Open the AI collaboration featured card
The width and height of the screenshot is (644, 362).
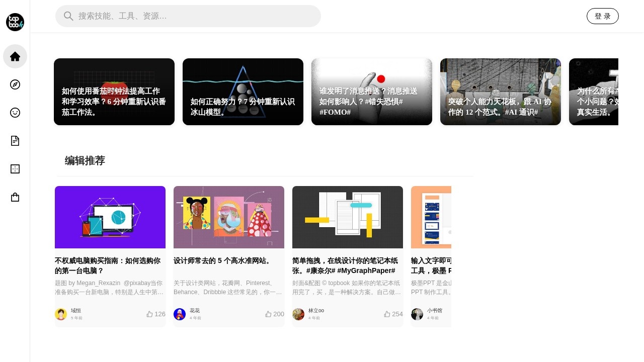click(501, 92)
